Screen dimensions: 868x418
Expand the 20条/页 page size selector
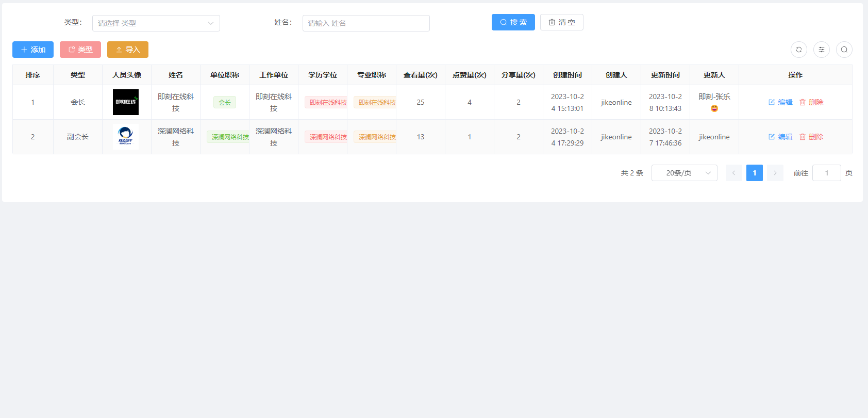(684, 173)
